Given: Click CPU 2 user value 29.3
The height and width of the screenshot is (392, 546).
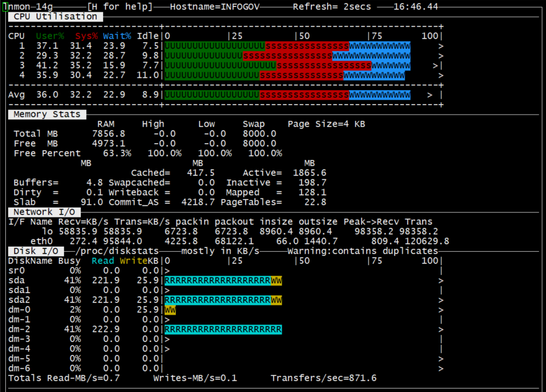Looking at the screenshot, I should tap(47, 56).
